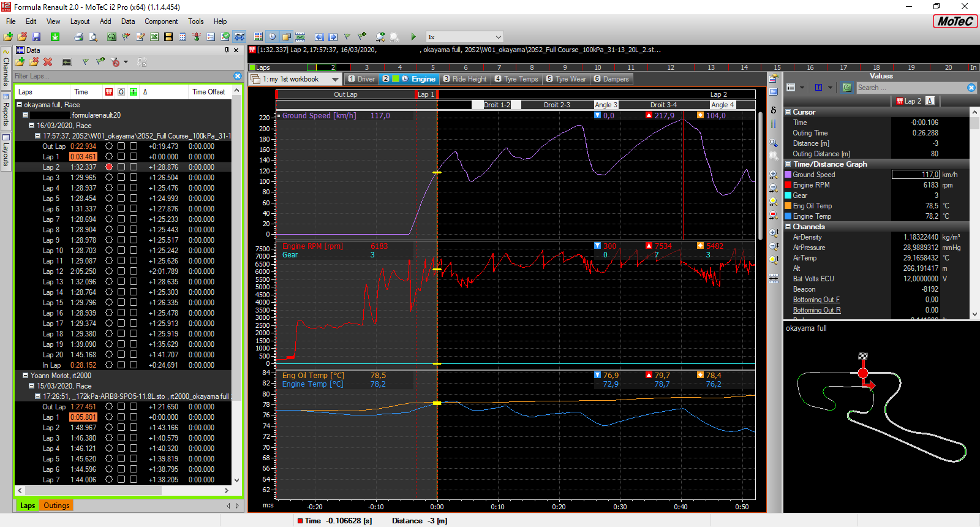Collapse the 16/03/2020, Race tree node
The image size is (980, 527).
[32, 125]
